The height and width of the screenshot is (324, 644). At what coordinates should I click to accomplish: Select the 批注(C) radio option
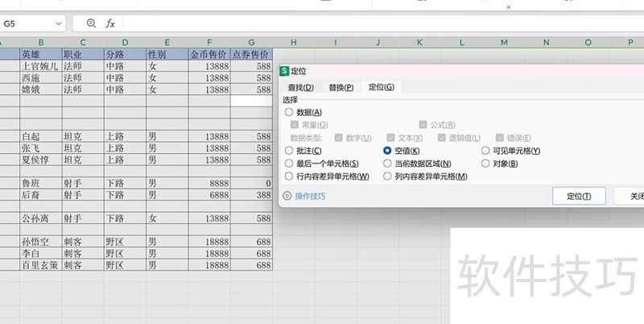click(290, 151)
